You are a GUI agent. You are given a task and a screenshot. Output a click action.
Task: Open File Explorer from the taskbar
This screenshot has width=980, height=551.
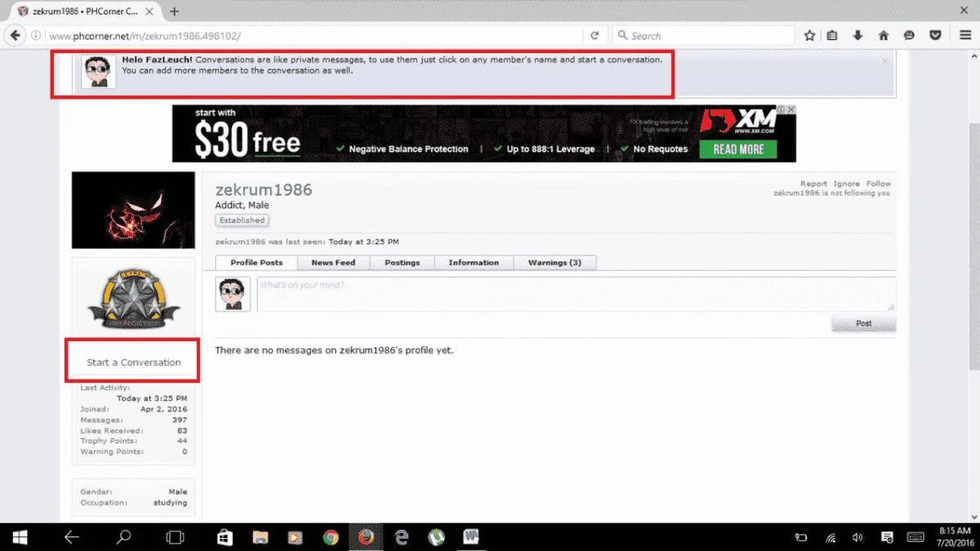(x=260, y=537)
